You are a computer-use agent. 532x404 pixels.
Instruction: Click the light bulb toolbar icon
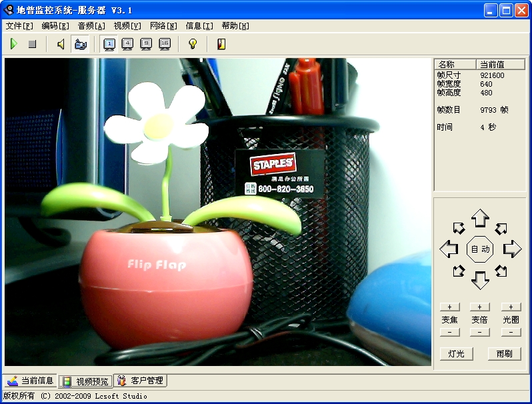(x=193, y=45)
